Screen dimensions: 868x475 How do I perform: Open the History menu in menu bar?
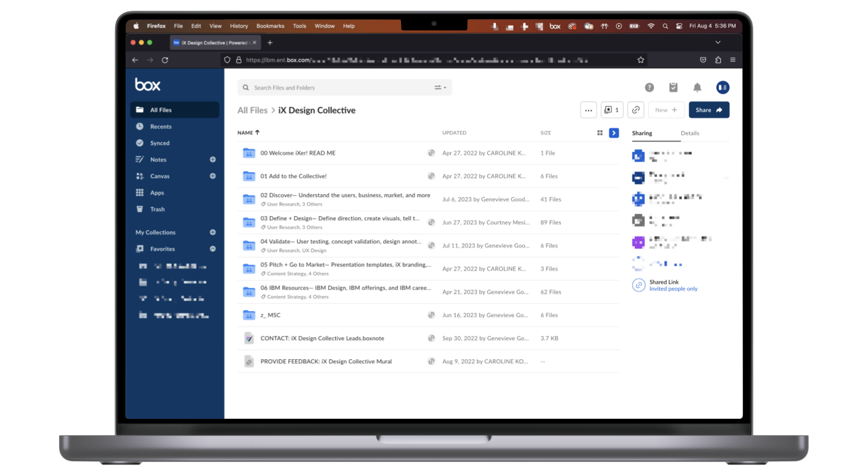pos(238,26)
